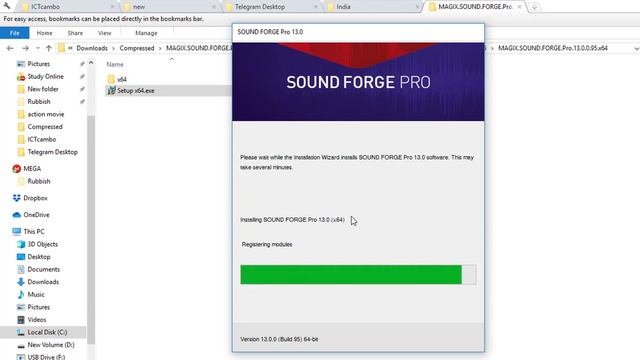Open the Compressed folder in sidebar
The height and width of the screenshot is (360, 640).
45,127
